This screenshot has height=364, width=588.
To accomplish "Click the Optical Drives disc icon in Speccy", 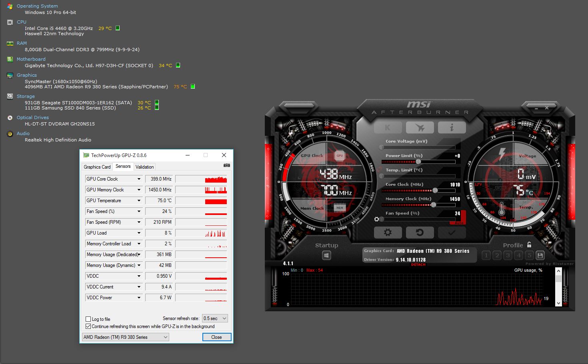I will pos(10,118).
